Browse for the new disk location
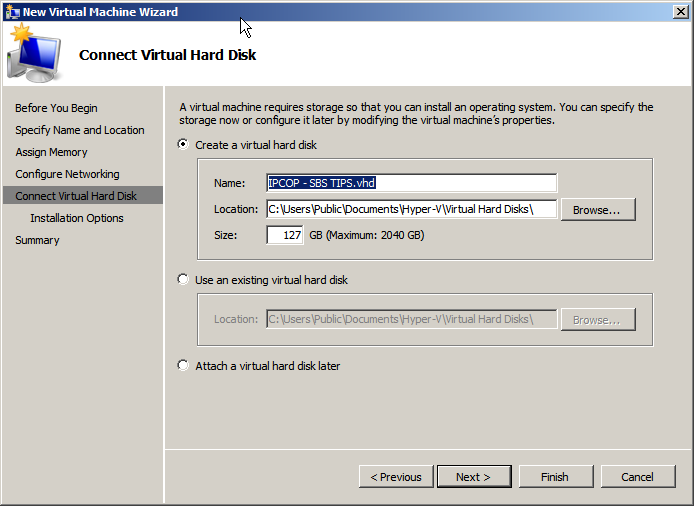The height and width of the screenshot is (506, 694). pos(597,210)
